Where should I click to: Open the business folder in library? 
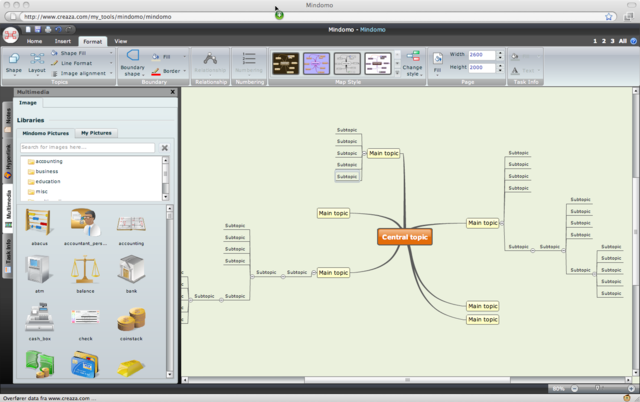tap(43, 171)
